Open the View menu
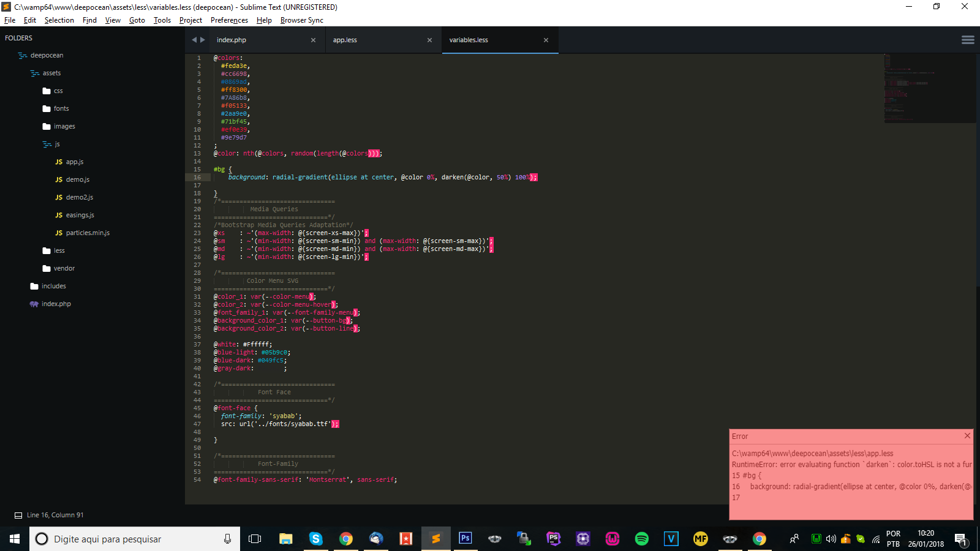Screen dimensions: 980x551 click(113, 20)
